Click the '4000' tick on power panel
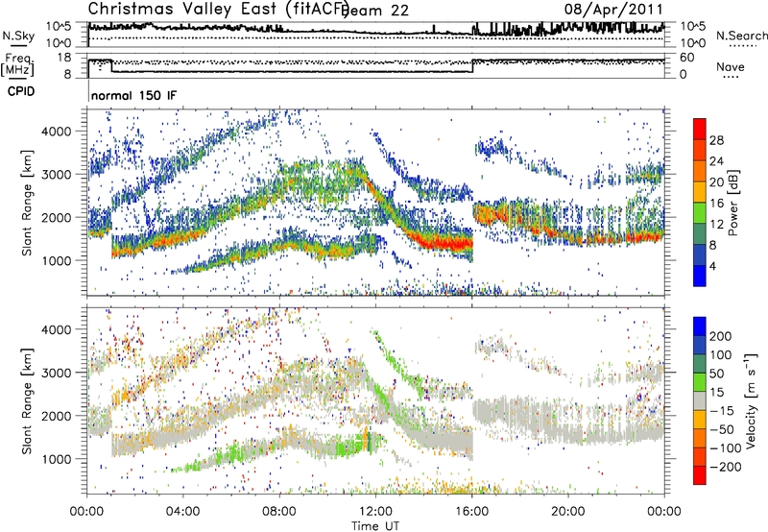This screenshot has height=532, width=768. tap(56, 132)
